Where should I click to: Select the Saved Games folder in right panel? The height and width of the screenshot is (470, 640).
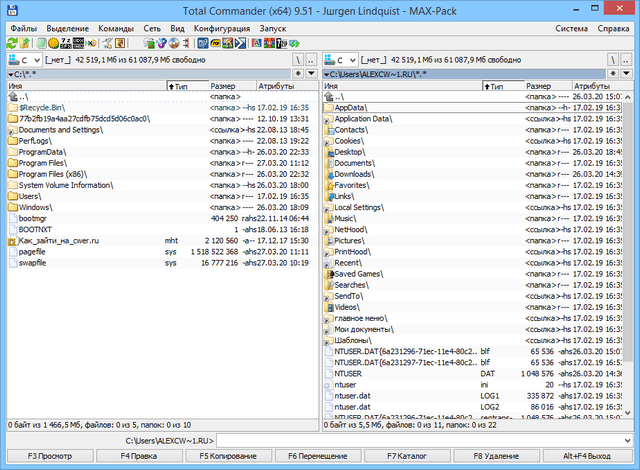(x=358, y=273)
